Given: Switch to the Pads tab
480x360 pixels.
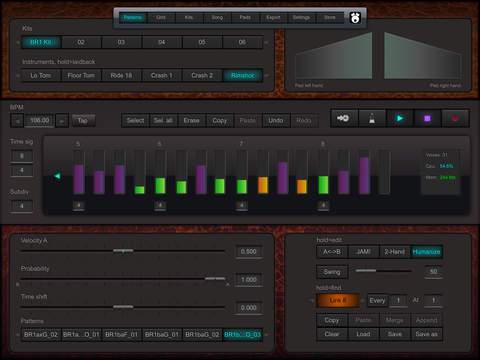Looking at the screenshot, I should coord(245,17).
